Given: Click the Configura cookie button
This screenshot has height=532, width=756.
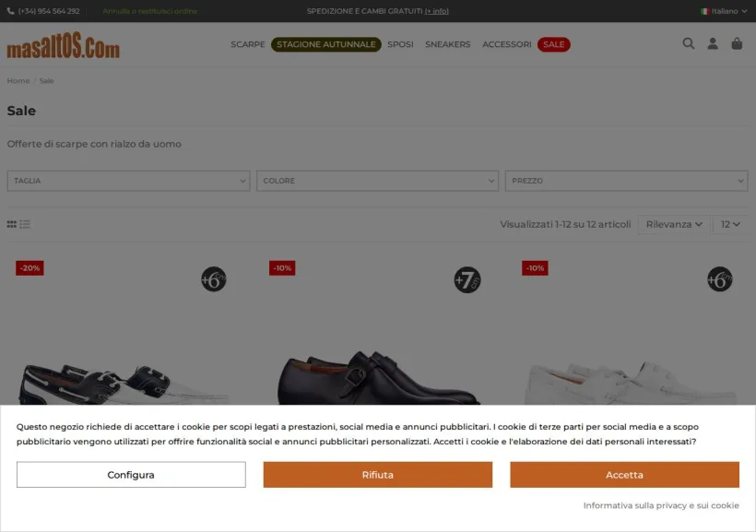Looking at the screenshot, I should (x=131, y=475).
